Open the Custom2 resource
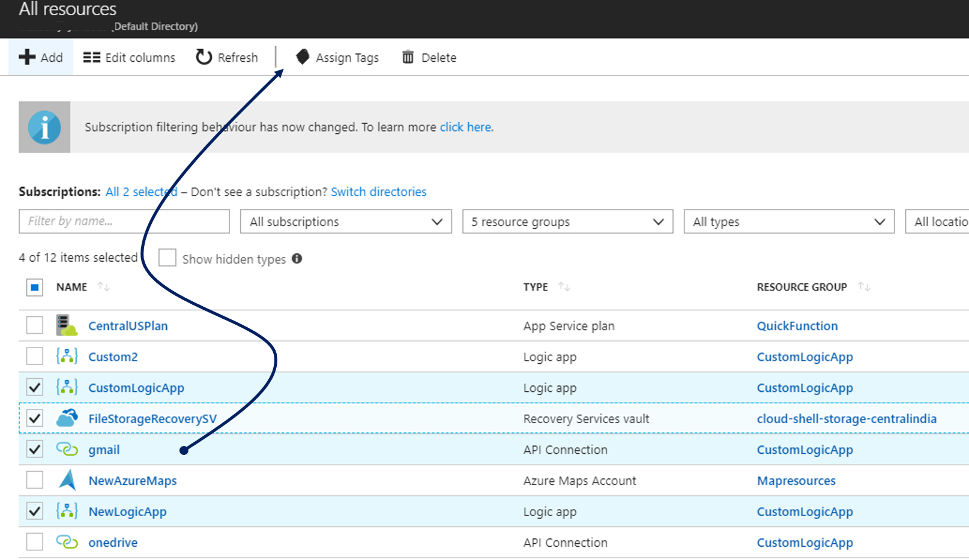 (x=113, y=357)
